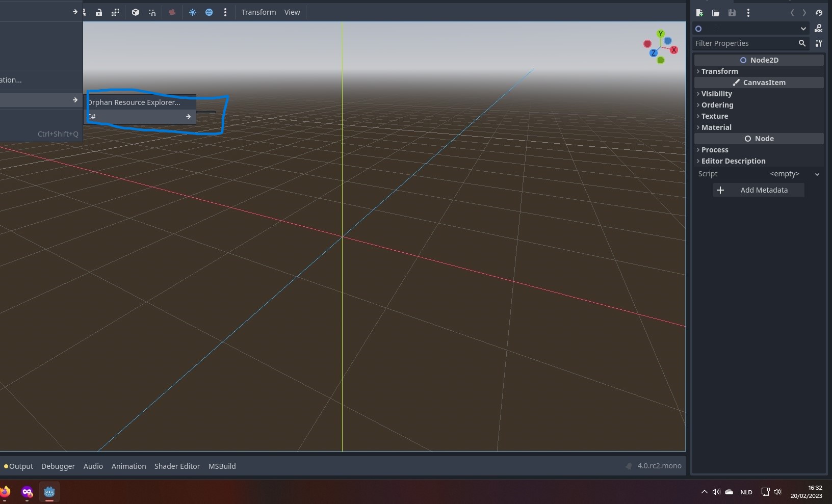Screen dimensions: 832x504
Task: Open the Inspector history icon
Action: coord(819,13)
